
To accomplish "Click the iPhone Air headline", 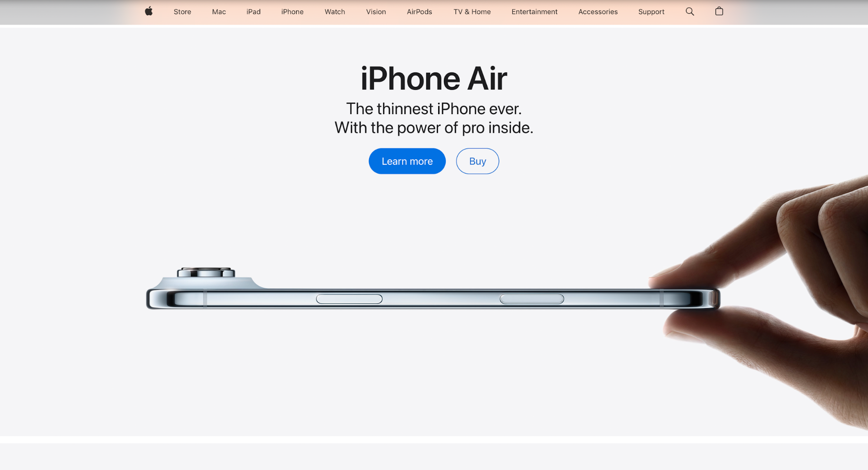I will [x=434, y=79].
